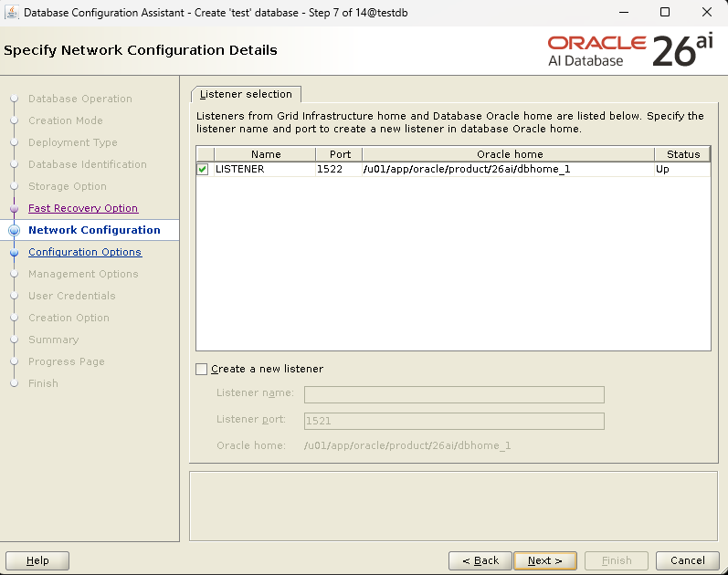Click the Deployment Type step
The image size is (728, 575).
[x=73, y=142]
